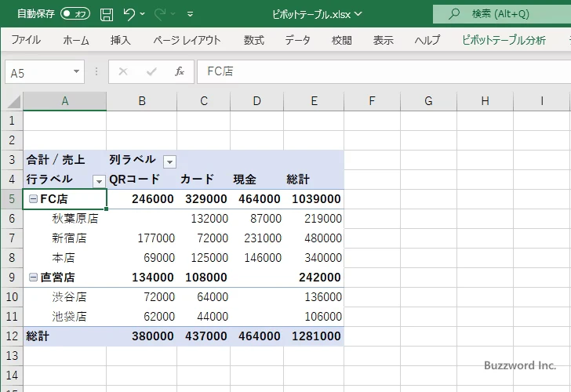The height and width of the screenshot is (392, 571).
Task: Open the Undo history dropdown arrow
Action: (143, 14)
